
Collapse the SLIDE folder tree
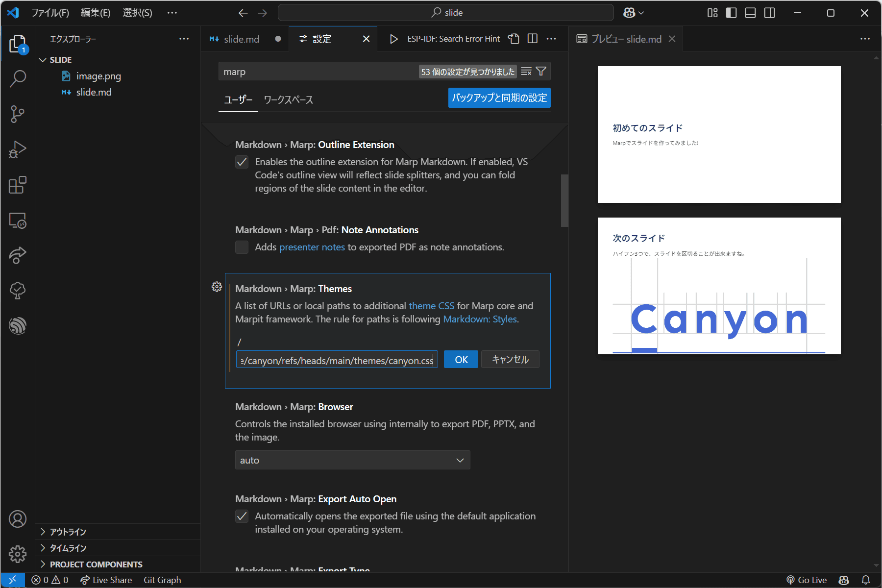coord(43,60)
